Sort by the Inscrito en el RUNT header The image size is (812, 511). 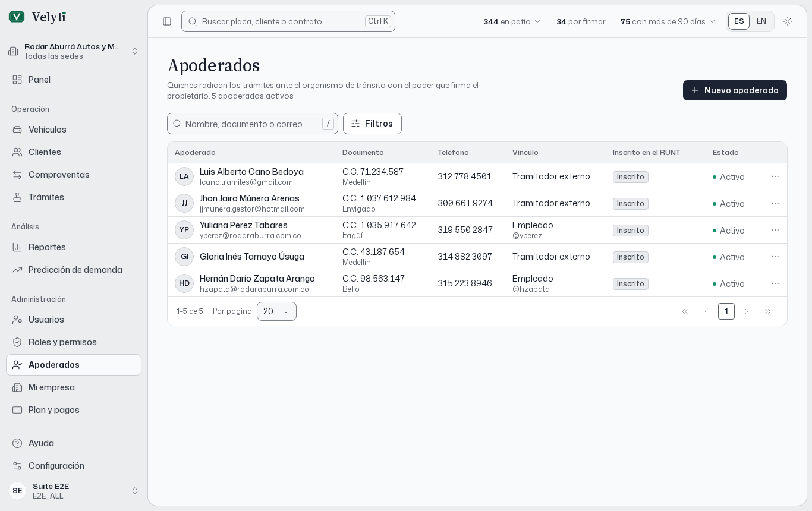(x=646, y=153)
